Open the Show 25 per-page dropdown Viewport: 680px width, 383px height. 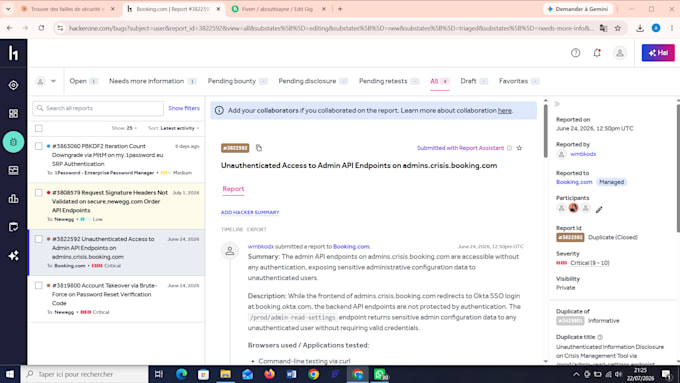point(124,128)
